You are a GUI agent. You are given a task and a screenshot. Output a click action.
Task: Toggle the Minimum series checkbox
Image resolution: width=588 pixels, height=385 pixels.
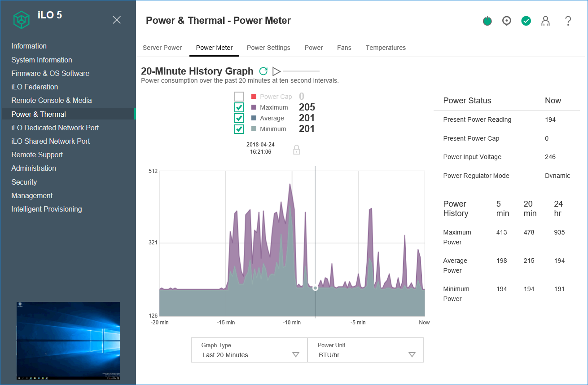click(239, 129)
